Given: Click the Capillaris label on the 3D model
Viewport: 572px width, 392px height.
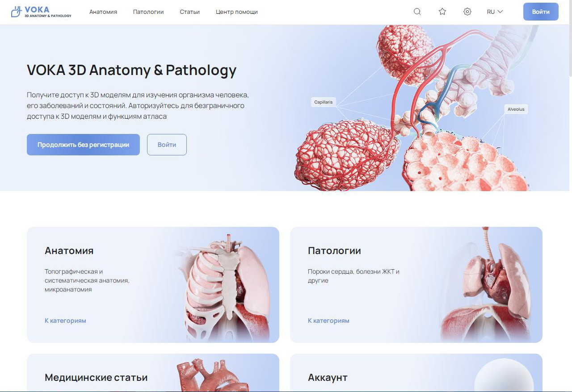Looking at the screenshot, I should click(x=324, y=102).
